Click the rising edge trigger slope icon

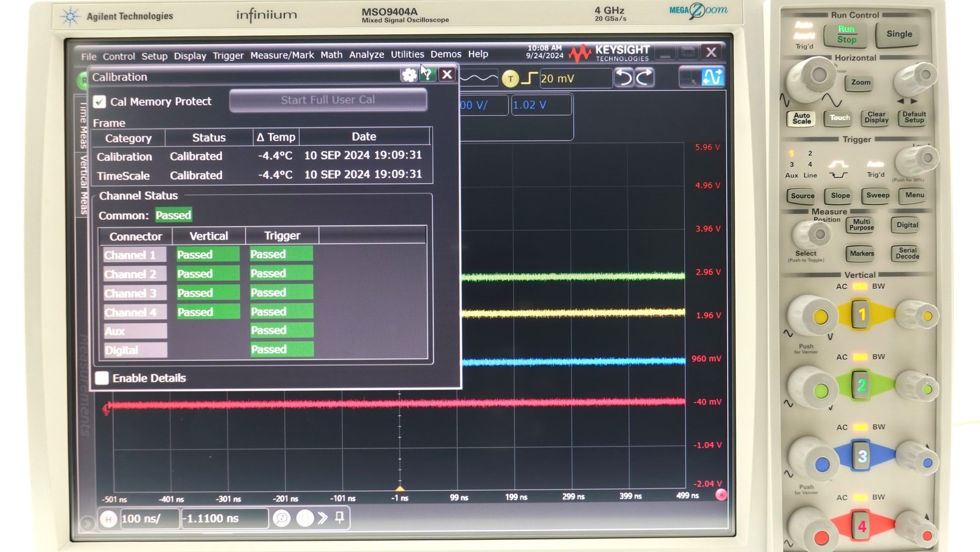tap(529, 78)
